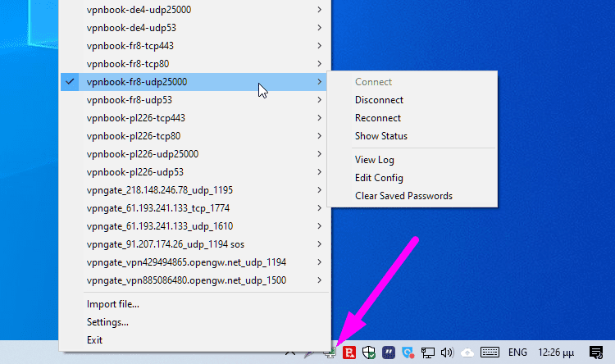Viewport: 615px width, 364px height.
Task: Open Settings... from the OpenVPN menu
Action: [107, 322]
